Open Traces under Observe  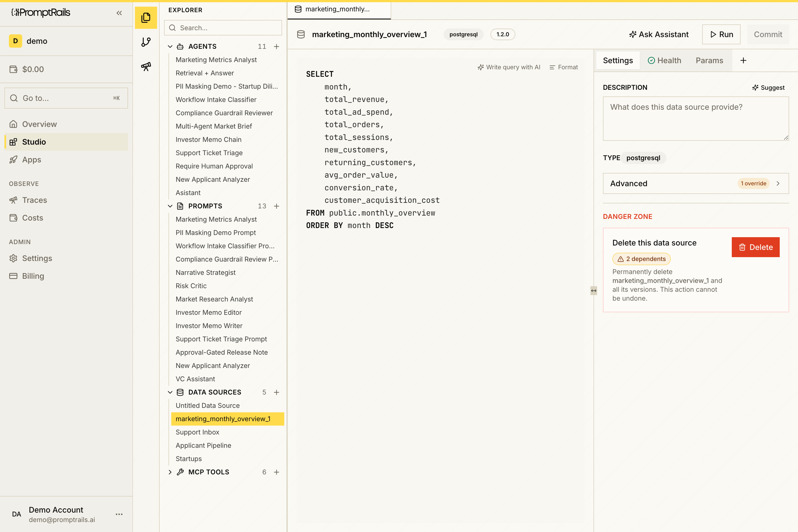pos(66,200)
